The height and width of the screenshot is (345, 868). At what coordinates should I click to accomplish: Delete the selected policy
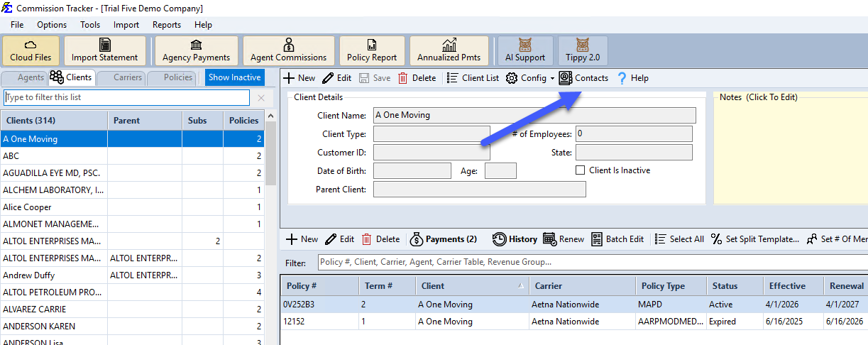[x=381, y=239]
